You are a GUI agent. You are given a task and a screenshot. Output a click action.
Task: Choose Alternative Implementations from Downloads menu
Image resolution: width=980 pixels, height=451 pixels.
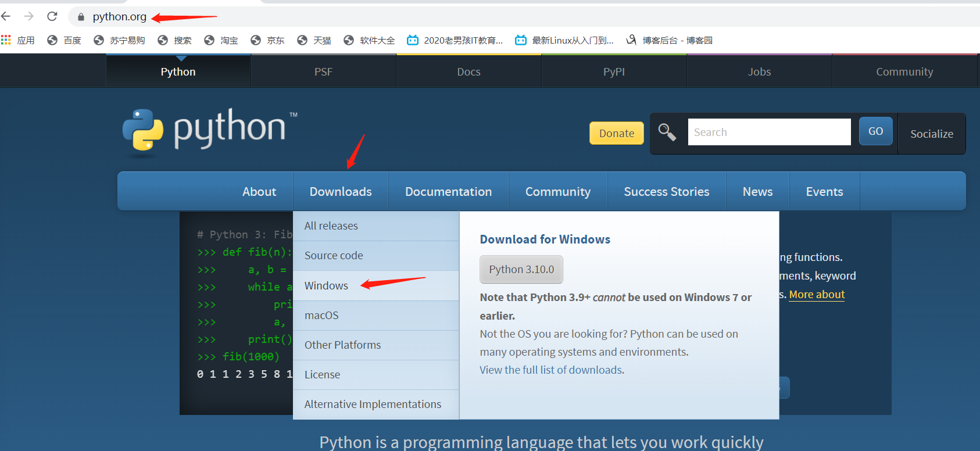click(x=376, y=405)
